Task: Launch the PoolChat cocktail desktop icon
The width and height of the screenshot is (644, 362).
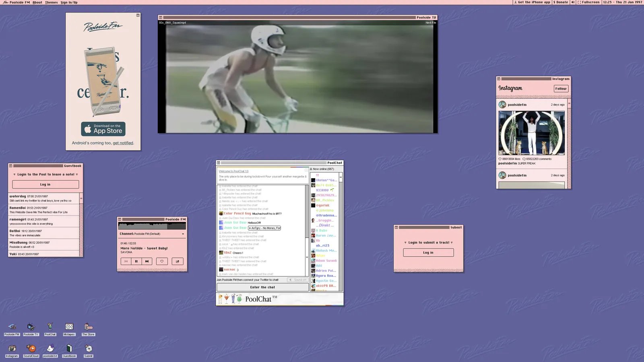Action: (x=50, y=329)
